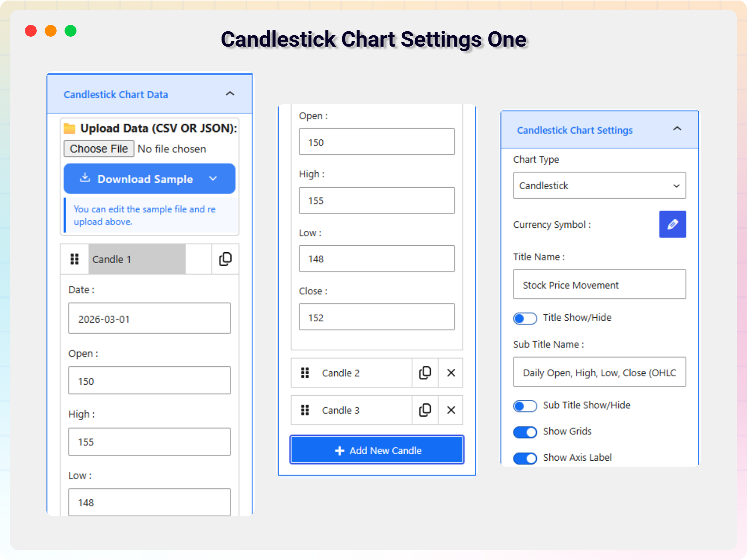
Task: Click the Candle 3 drag handle icon
Action: tap(305, 410)
